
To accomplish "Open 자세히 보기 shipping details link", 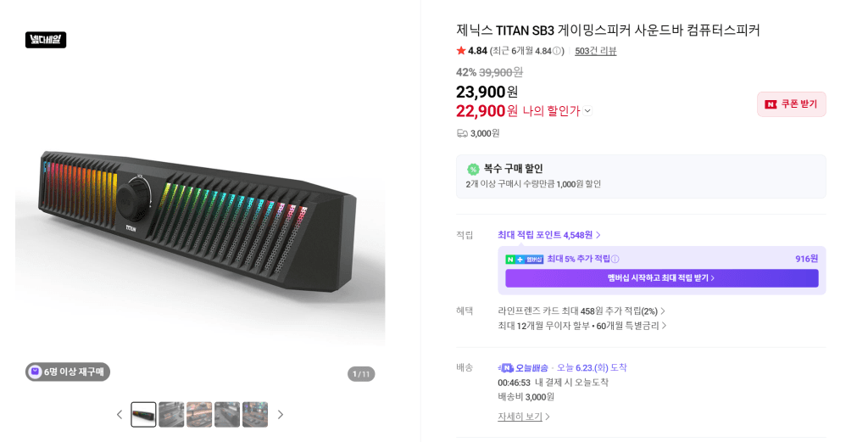I will tap(524, 417).
